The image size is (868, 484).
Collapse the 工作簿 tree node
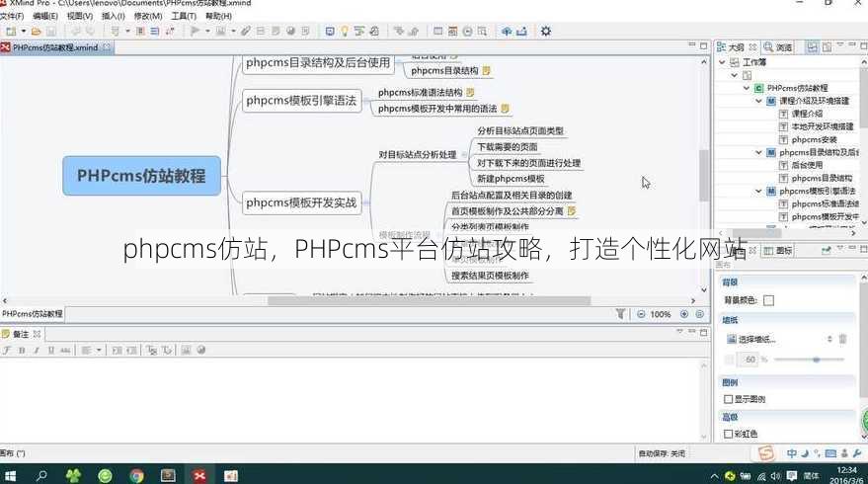click(722, 62)
